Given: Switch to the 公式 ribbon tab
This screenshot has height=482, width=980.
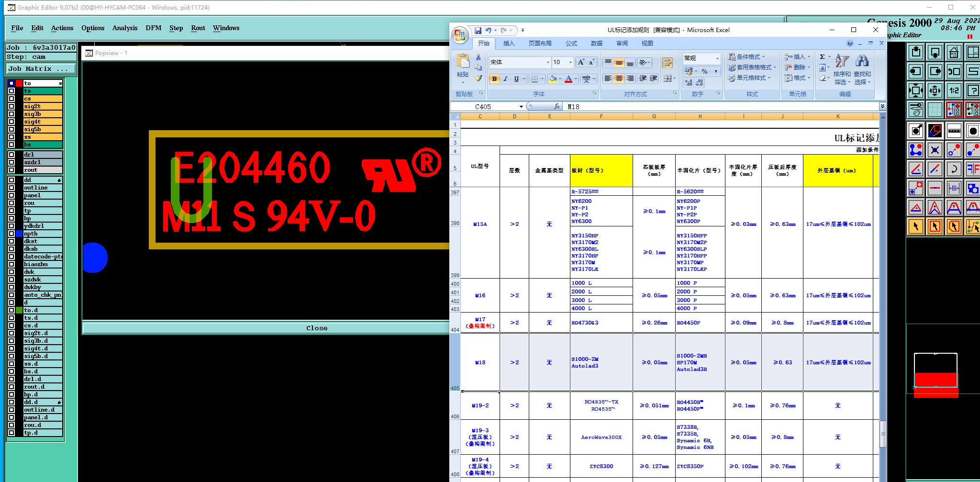Looking at the screenshot, I should pos(571,43).
